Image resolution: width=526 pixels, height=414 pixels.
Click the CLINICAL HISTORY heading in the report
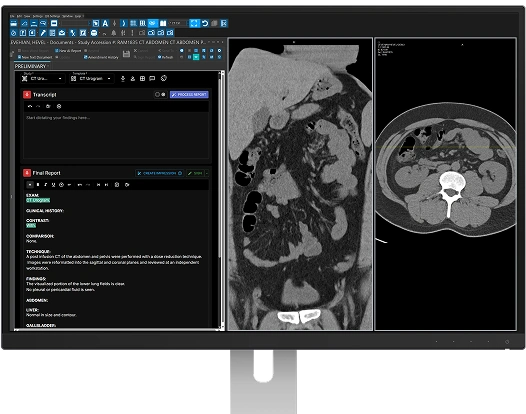tap(45, 211)
